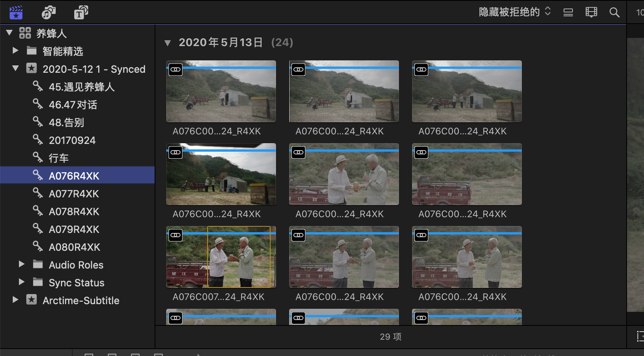The height and width of the screenshot is (356, 644).
Task: Collapse the 养蜂人 library tree
Action: [x=10, y=33]
